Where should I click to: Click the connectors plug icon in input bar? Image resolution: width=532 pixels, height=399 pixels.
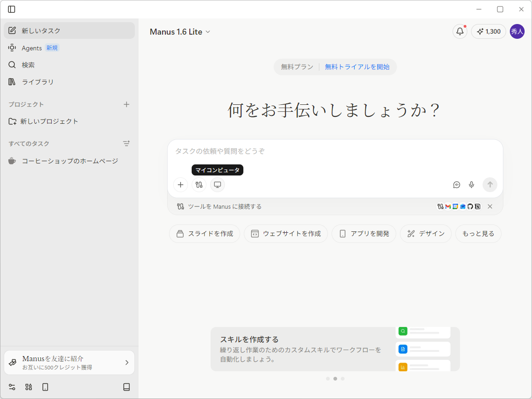pos(199,185)
